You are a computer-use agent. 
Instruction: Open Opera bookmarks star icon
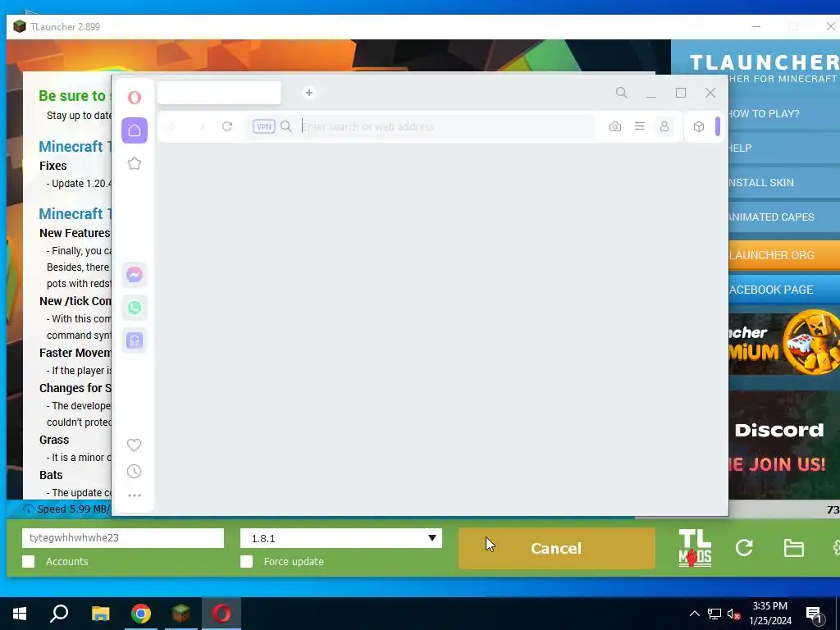tap(135, 163)
